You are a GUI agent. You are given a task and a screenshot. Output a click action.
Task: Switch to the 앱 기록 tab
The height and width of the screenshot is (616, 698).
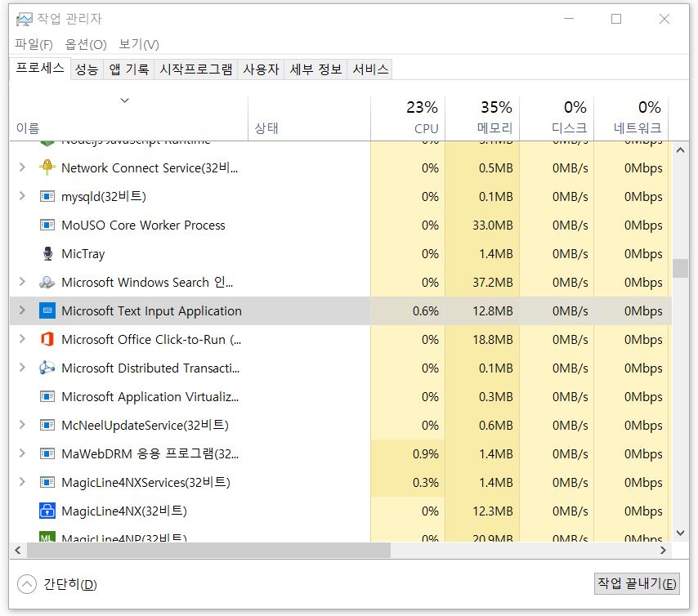point(129,69)
